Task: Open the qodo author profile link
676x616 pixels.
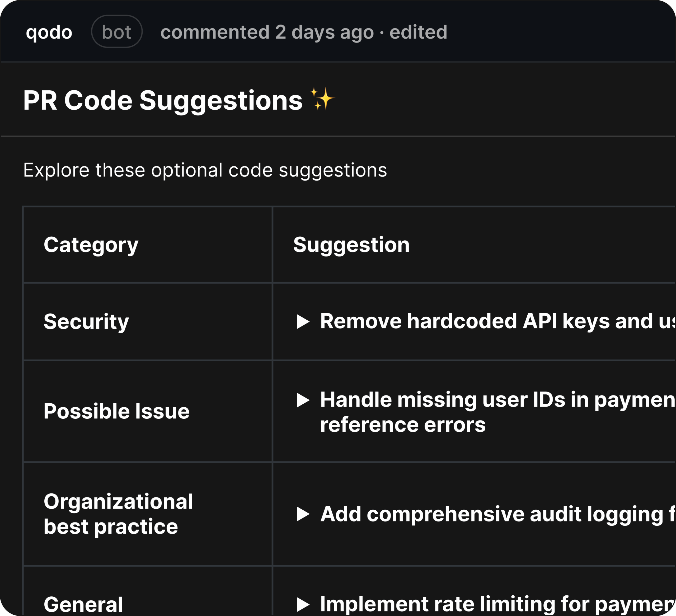Action: [49, 32]
